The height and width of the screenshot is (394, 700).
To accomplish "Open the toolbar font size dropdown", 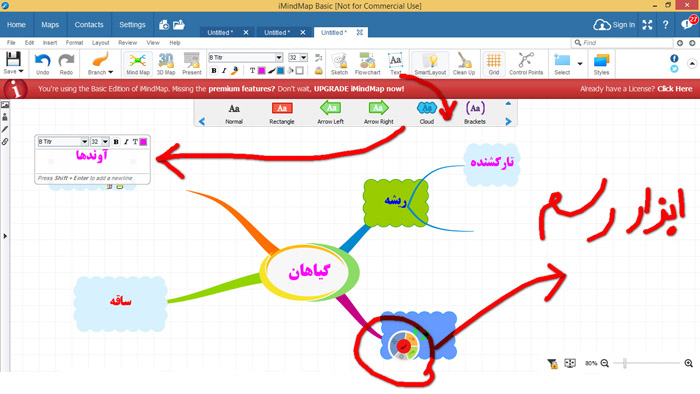I will [x=304, y=58].
